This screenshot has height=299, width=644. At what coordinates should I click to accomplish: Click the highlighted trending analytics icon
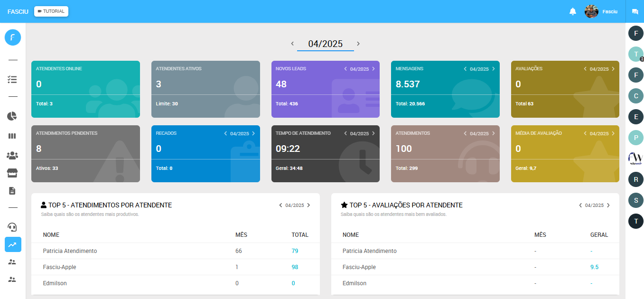[x=12, y=244]
